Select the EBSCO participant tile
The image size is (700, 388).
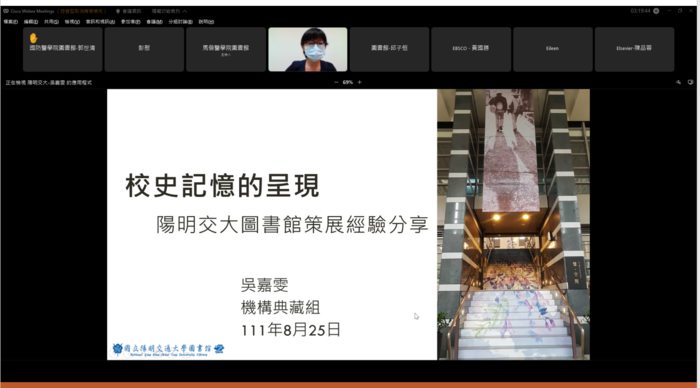(x=471, y=49)
